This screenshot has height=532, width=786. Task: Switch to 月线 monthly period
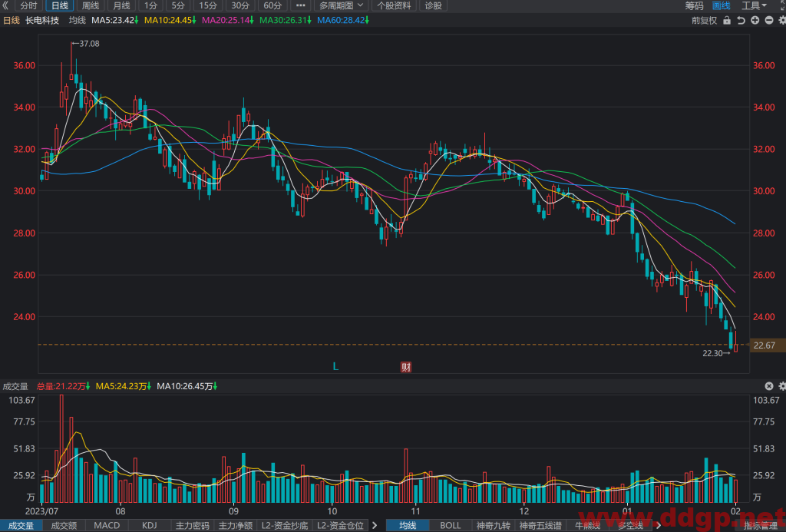tap(121, 5)
